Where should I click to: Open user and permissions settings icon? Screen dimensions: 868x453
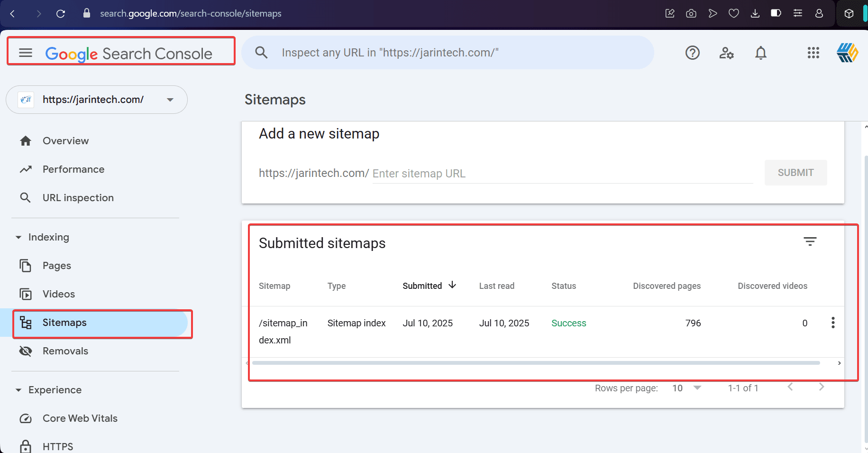tap(726, 53)
